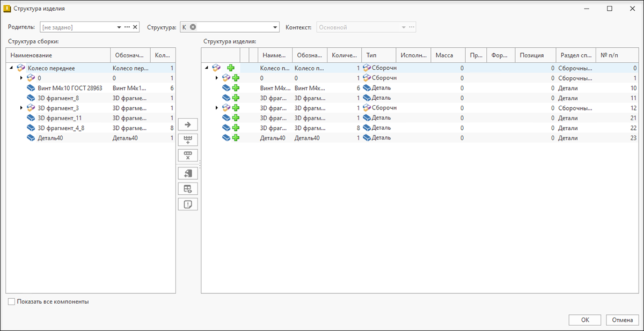644x331 pixels.
Task: Click the green plus in row numbered 22
Action: click(236, 128)
